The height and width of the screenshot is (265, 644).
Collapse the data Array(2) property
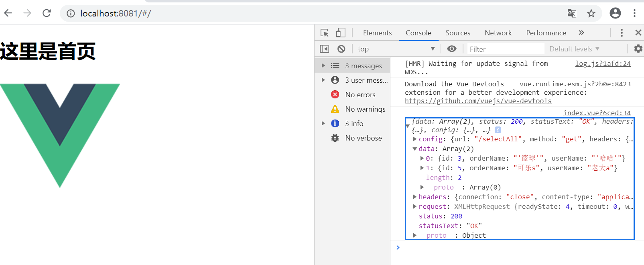pos(415,149)
